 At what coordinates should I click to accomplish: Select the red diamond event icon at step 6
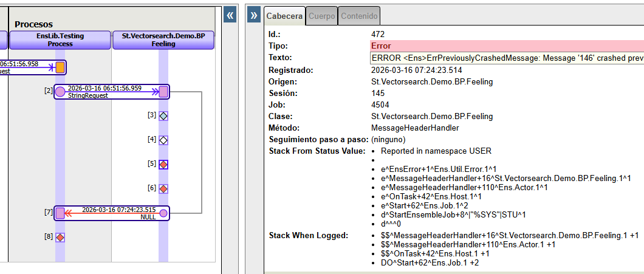point(163,189)
